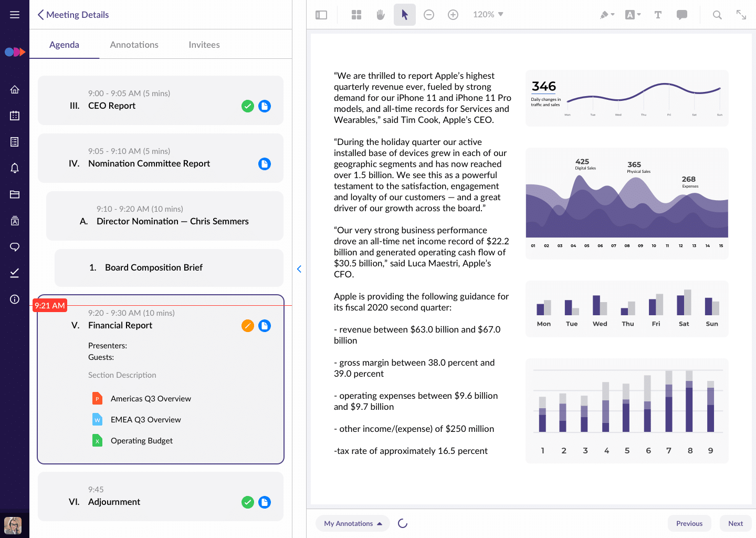Expand the My Annotations dropdown
The width and height of the screenshot is (756, 538).
coord(353,523)
